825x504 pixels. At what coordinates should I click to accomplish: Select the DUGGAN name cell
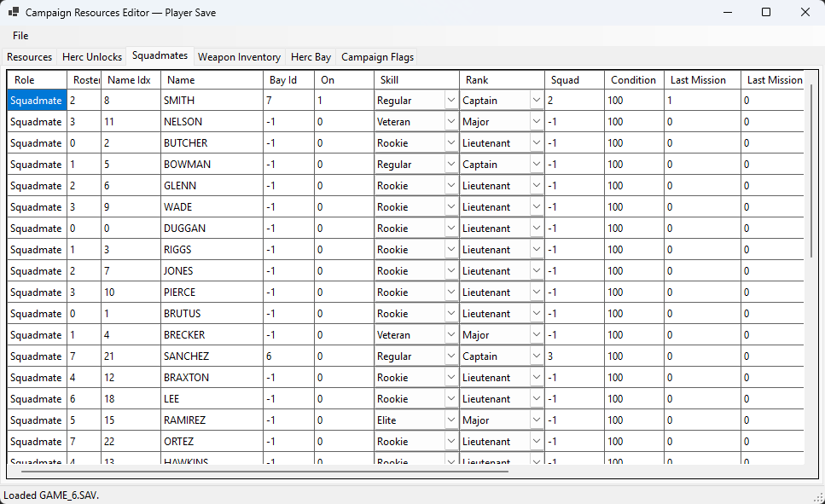[x=212, y=229]
